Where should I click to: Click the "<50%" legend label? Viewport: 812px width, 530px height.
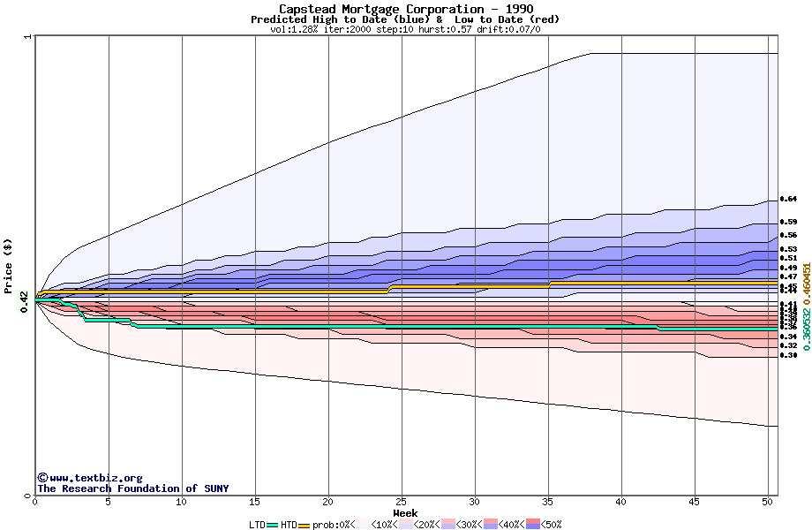[x=551, y=525]
